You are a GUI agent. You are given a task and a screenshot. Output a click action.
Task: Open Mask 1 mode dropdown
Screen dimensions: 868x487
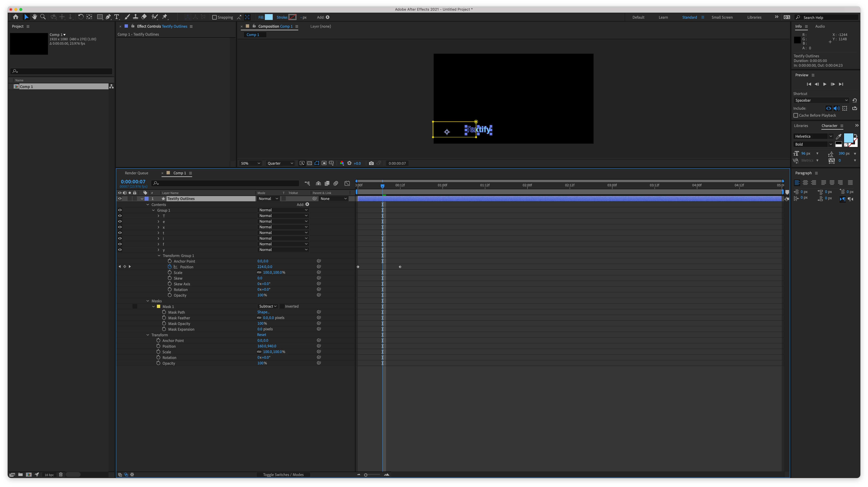(x=268, y=306)
